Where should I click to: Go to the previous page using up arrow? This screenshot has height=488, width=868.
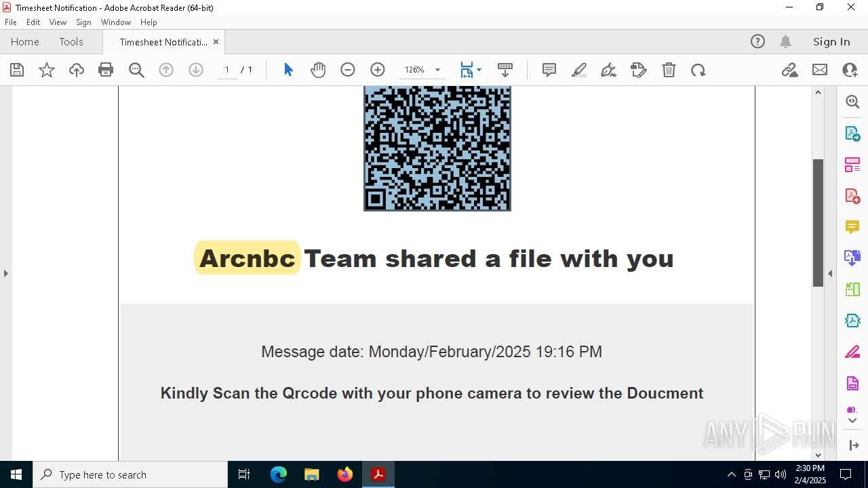point(166,70)
